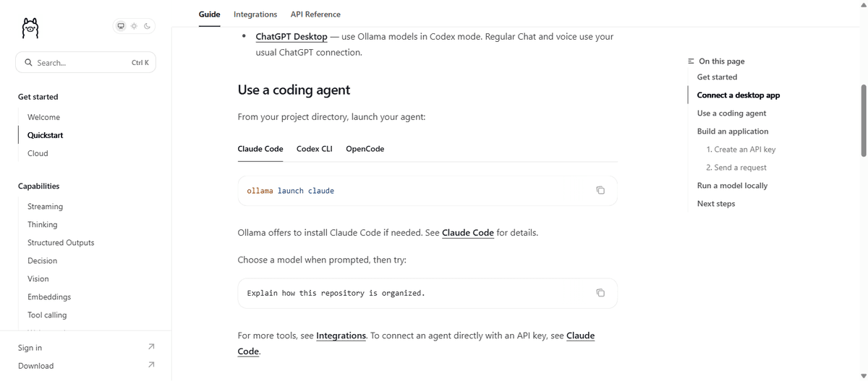Screen dimensions: 868x381
Task: Click the Download link
Action: click(35, 366)
